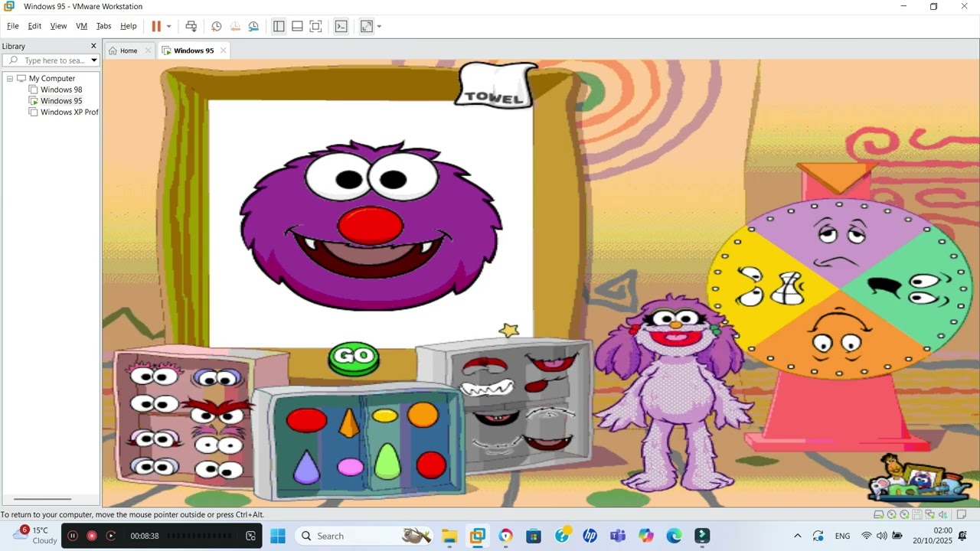Toggle the library sidebar view
Image resolution: width=980 pixels, height=551 pixels.
click(x=279, y=26)
